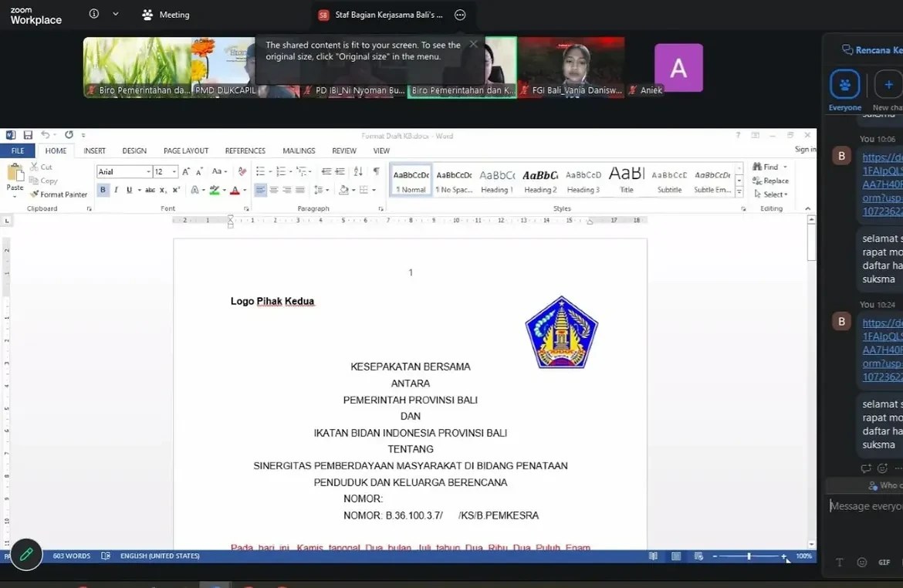The width and height of the screenshot is (903, 588).
Task: Cut the selected text
Action: [41, 167]
